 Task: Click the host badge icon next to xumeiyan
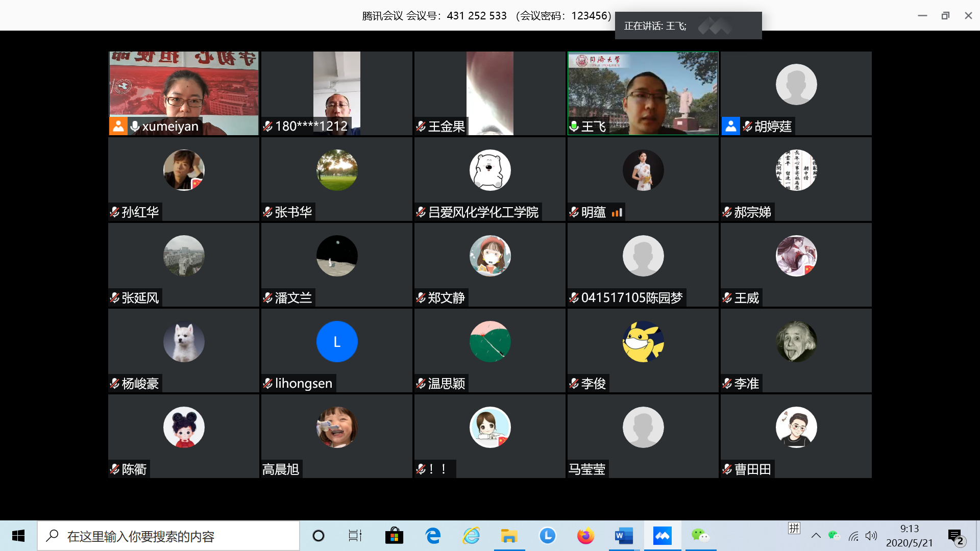click(118, 126)
